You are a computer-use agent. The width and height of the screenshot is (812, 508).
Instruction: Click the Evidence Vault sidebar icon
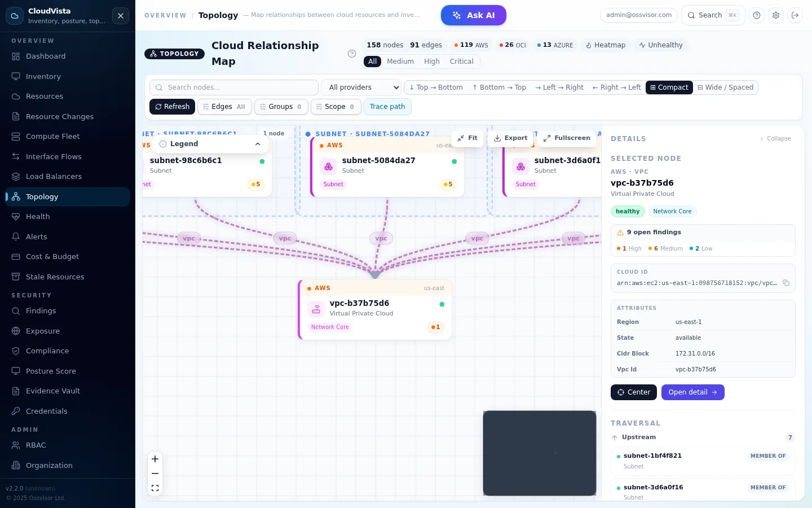(16, 391)
